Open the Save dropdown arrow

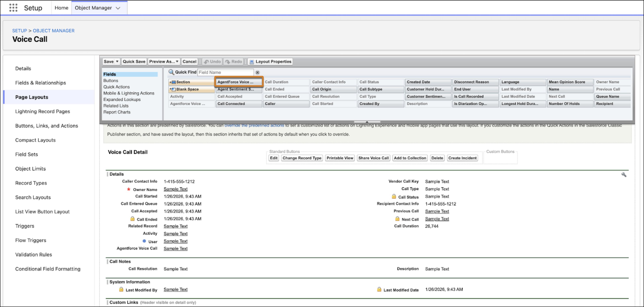click(117, 61)
